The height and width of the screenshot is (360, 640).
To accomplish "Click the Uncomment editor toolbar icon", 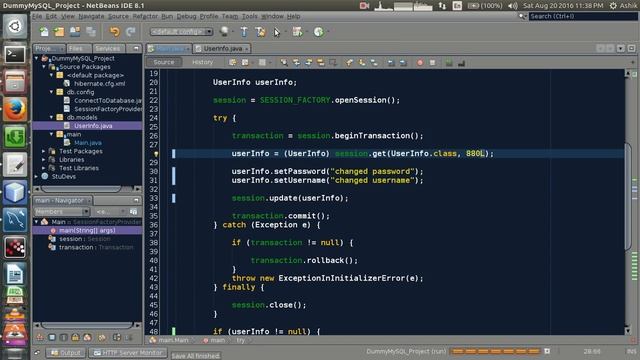I will coord(462,62).
